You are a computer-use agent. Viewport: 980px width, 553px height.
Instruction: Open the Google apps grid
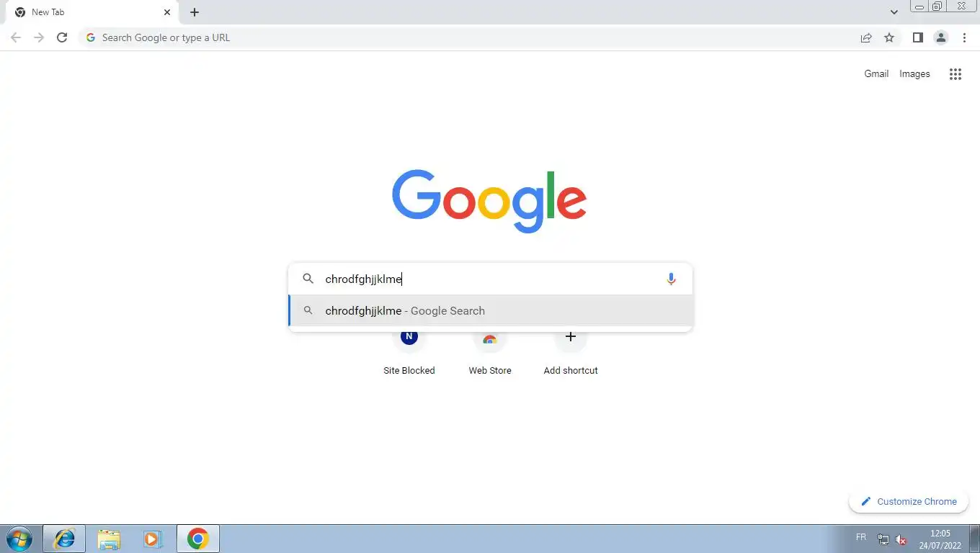tap(955, 74)
